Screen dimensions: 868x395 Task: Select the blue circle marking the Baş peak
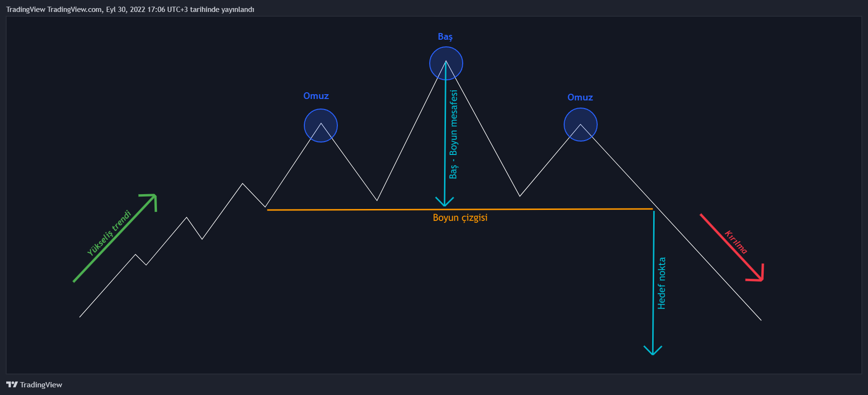(x=446, y=63)
